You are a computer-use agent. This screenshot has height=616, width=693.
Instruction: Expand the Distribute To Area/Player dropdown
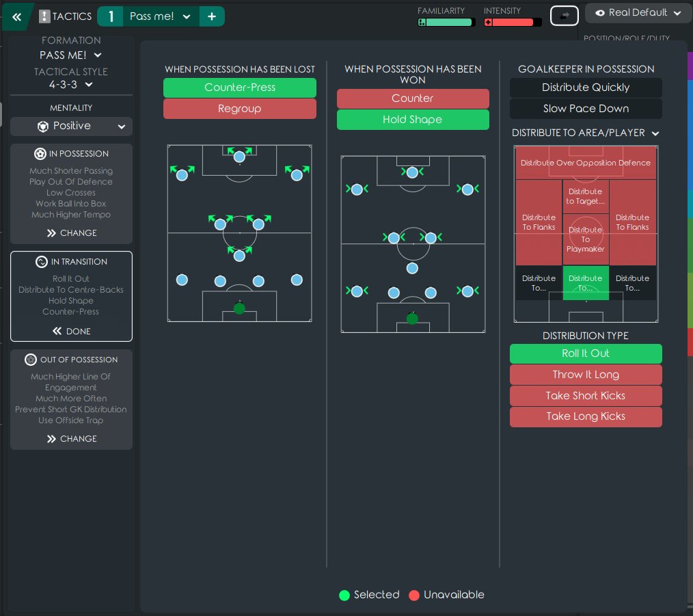pos(586,133)
